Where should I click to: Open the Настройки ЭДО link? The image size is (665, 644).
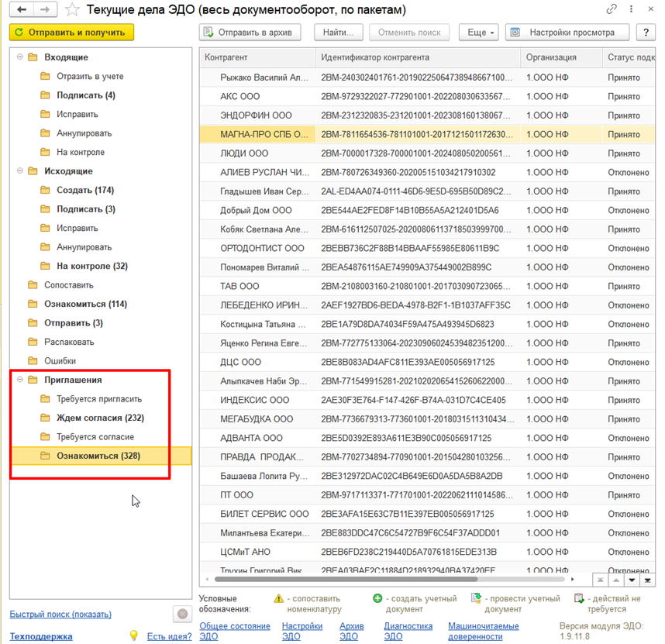coord(302,632)
